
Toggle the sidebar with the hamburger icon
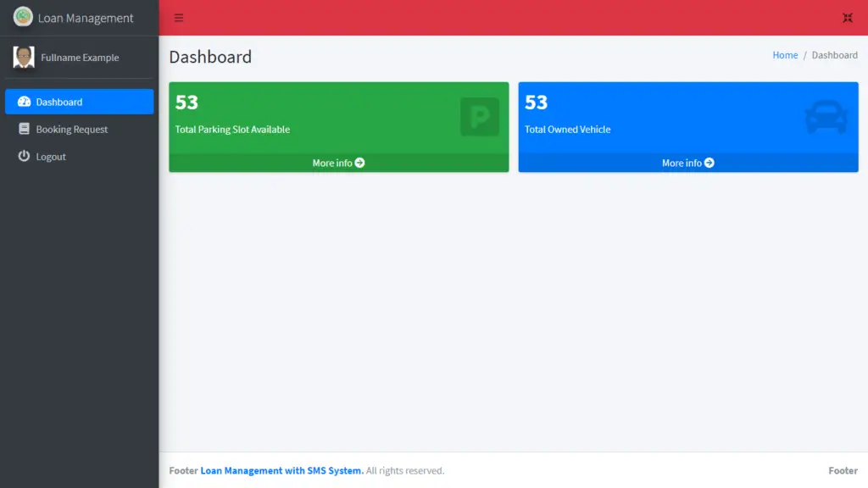(x=179, y=18)
